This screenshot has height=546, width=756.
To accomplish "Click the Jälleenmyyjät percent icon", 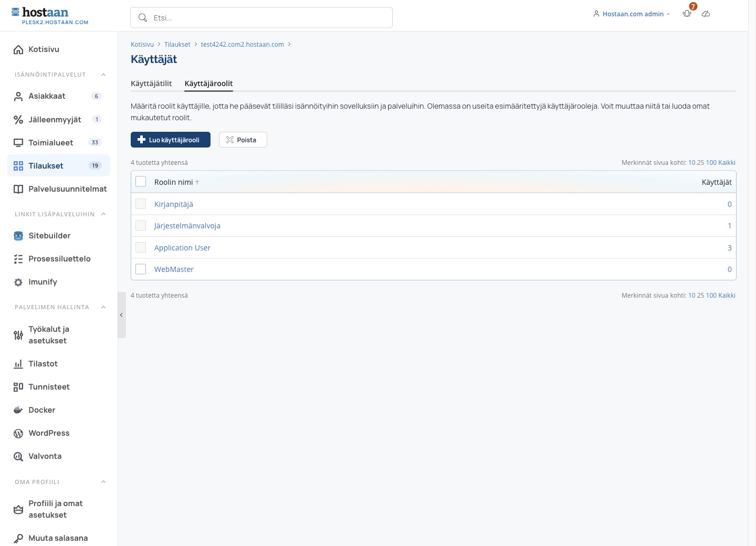I will 18,120.
